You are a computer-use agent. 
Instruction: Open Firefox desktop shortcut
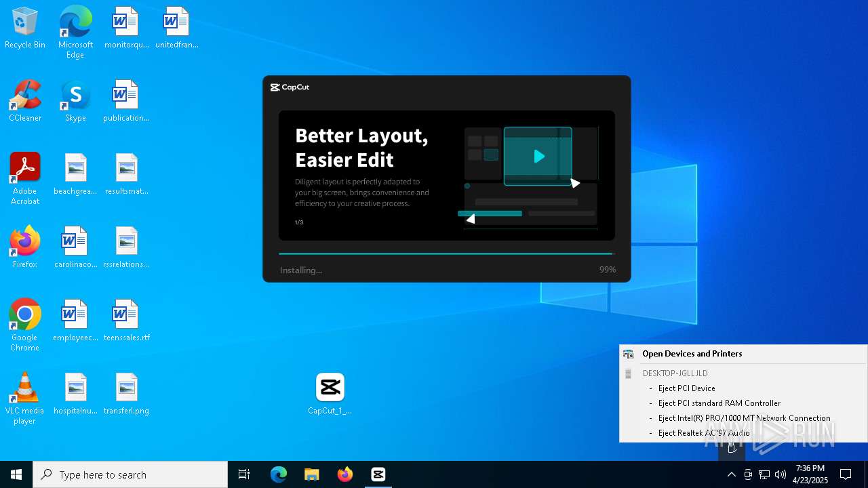tap(25, 248)
